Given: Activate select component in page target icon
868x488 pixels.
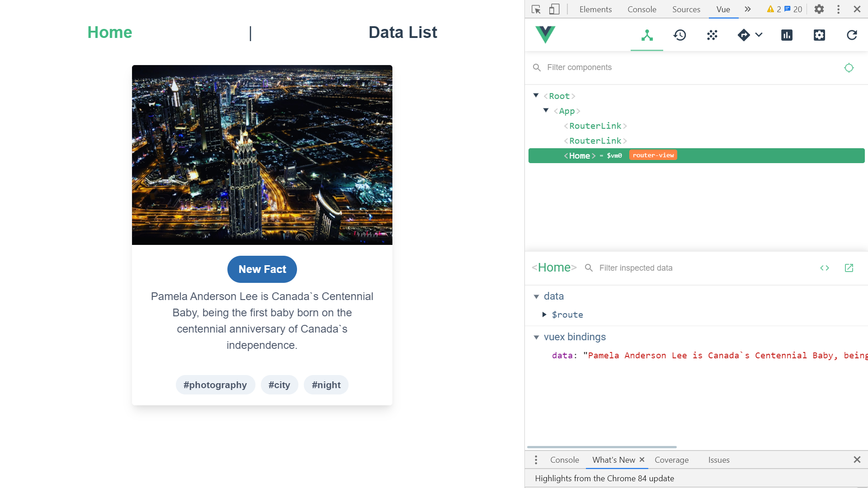Looking at the screenshot, I should point(849,68).
